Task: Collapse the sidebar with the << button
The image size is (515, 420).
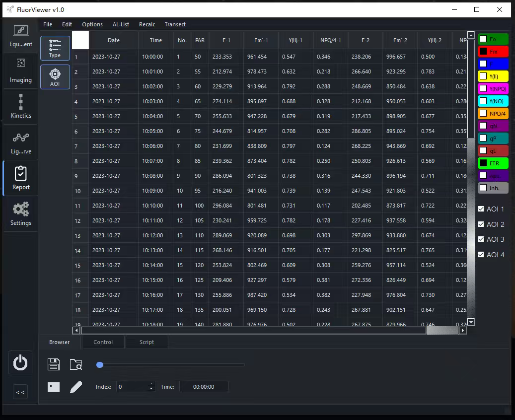Action: point(20,392)
